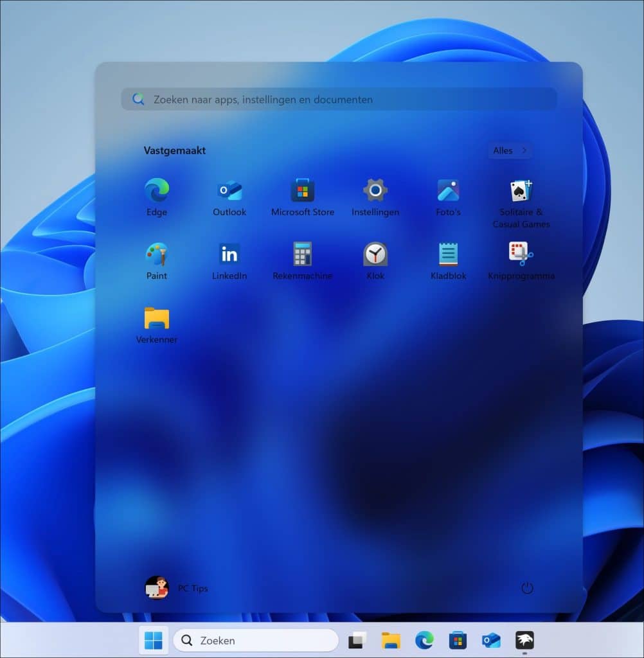The height and width of the screenshot is (658, 644).
Task: Launch Knipprogramma snipping tool
Action: (521, 255)
